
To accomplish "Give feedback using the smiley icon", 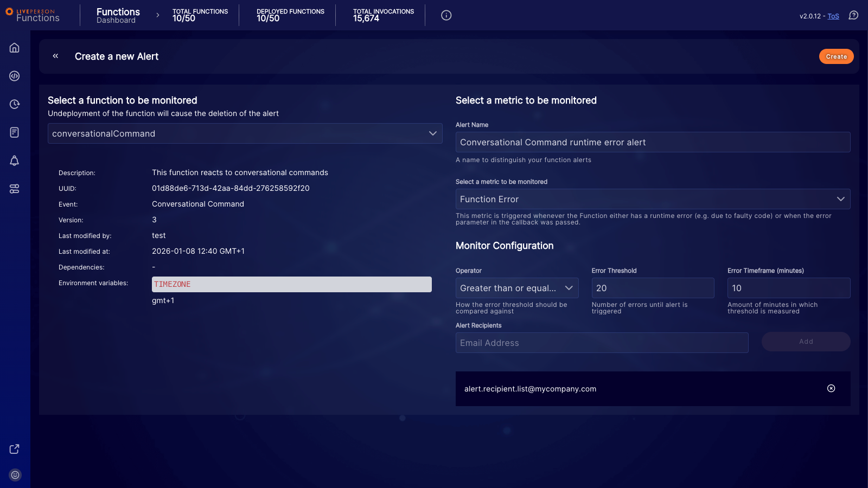I will (15, 474).
